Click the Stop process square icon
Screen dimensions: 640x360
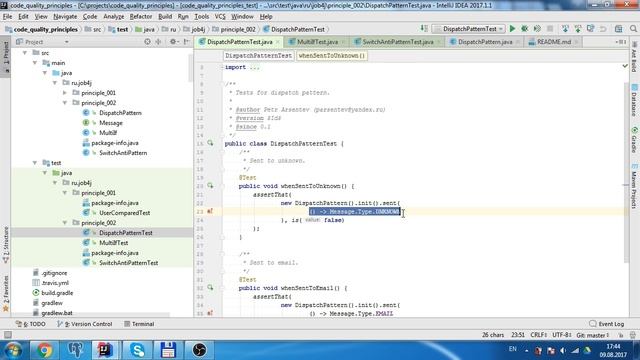550,29
